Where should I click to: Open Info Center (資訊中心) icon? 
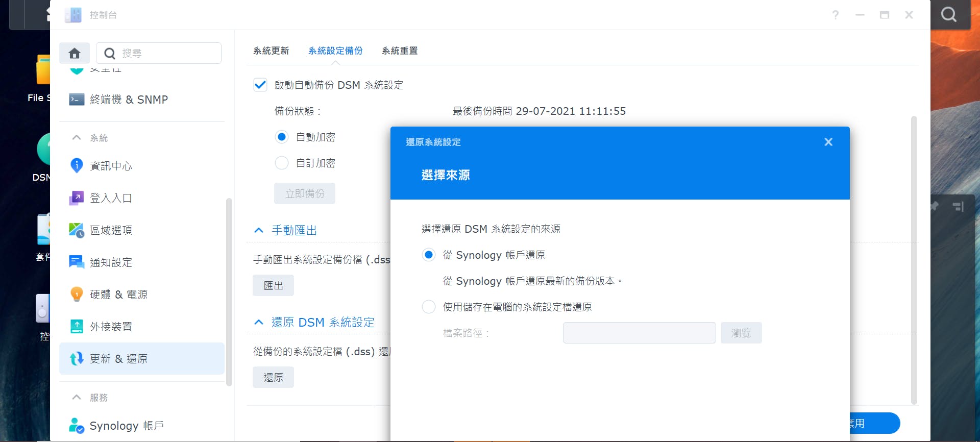point(77,165)
